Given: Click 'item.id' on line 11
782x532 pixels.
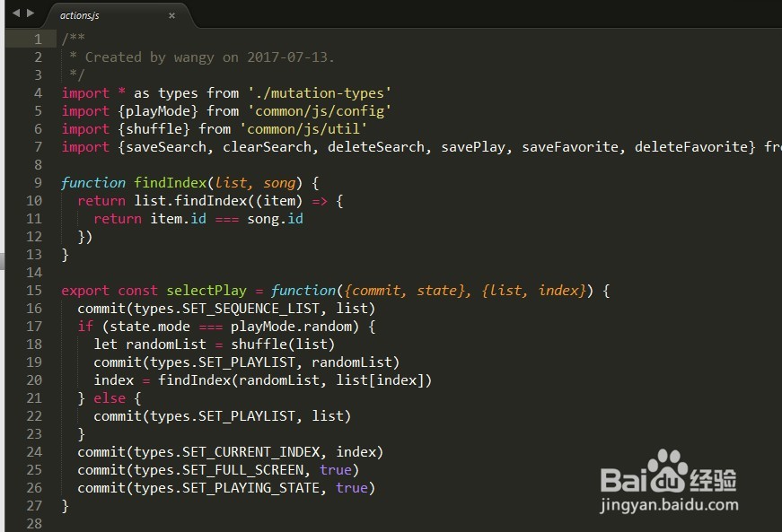Looking at the screenshot, I should (179, 219).
